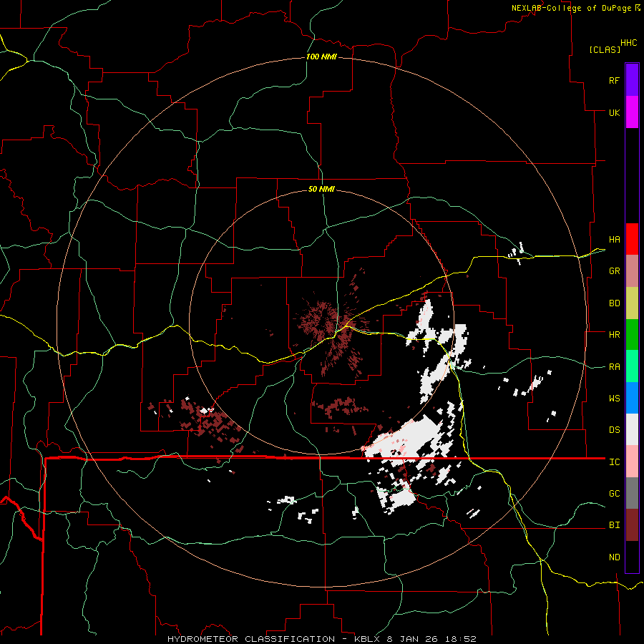Click the ND legend label
Image resolution: width=644 pixels, height=644 pixels.
(614, 557)
